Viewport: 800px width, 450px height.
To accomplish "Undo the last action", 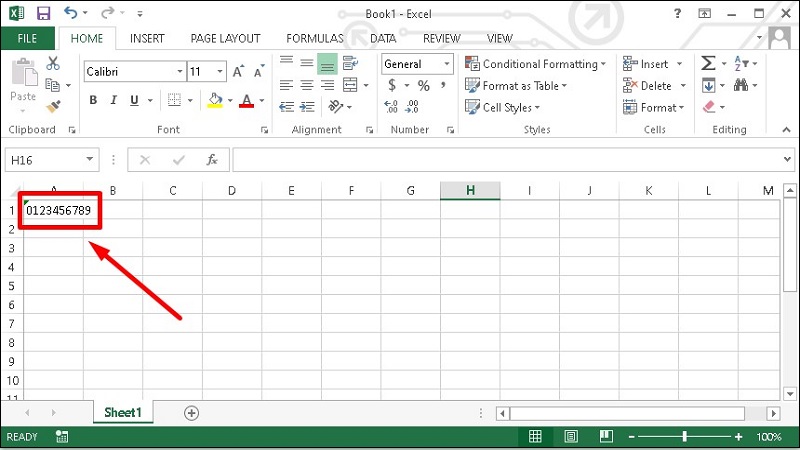I will 71,13.
